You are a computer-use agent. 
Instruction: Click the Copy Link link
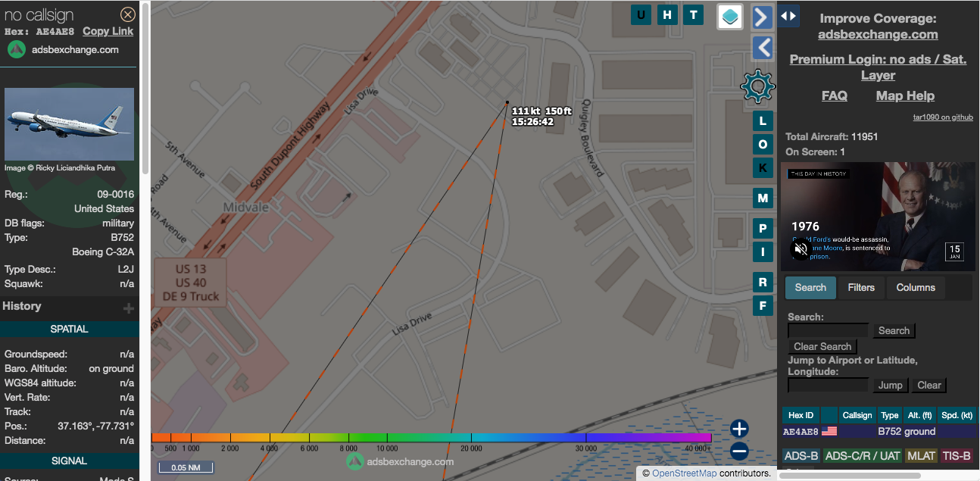108,31
